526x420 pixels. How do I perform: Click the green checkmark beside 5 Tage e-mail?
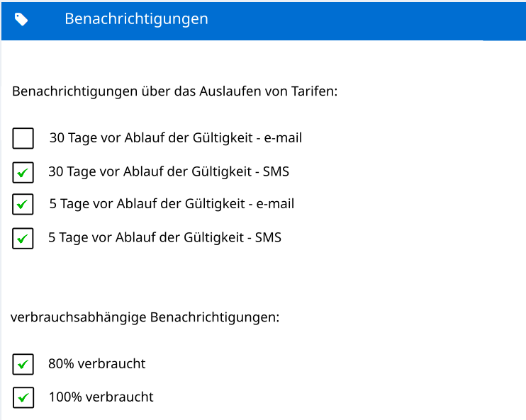point(23,205)
